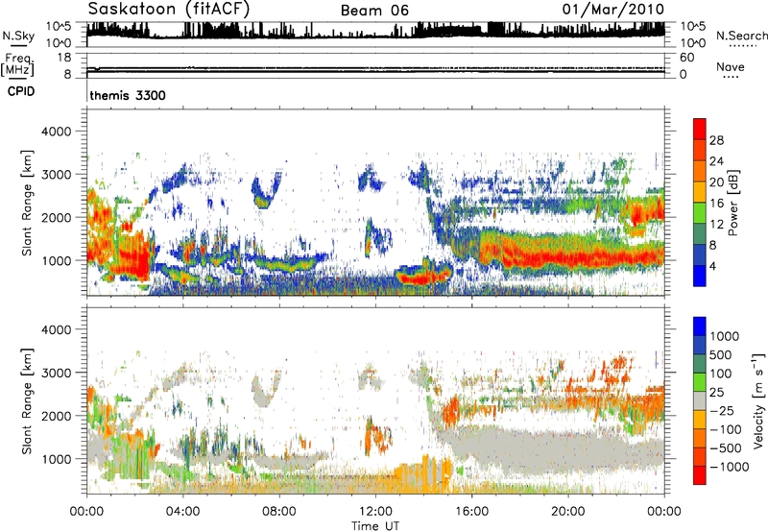This screenshot has width=768, height=532.
Task: Click Velocity bar segment below -1000
Action: pos(700,475)
